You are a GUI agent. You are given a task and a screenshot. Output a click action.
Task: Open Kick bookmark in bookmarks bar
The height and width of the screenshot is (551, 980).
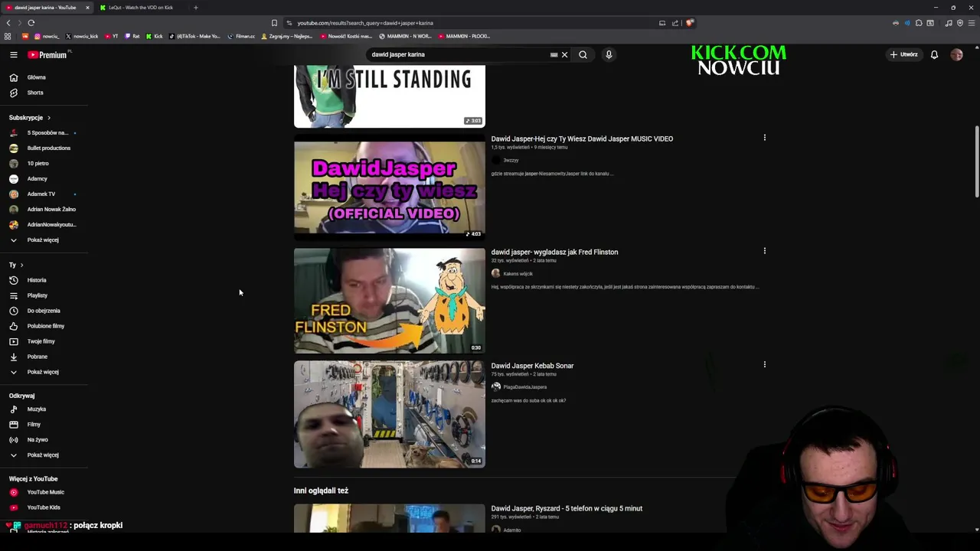[x=155, y=36]
